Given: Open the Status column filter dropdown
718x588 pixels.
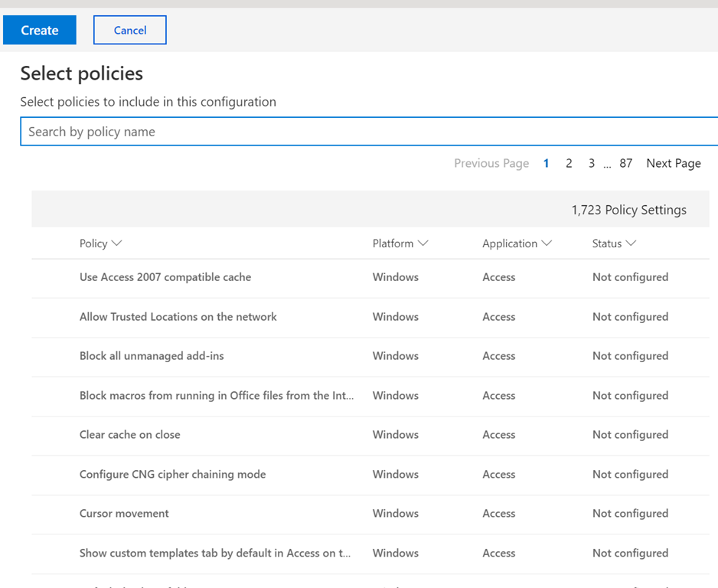Looking at the screenshot, I should tap(631, 243).
